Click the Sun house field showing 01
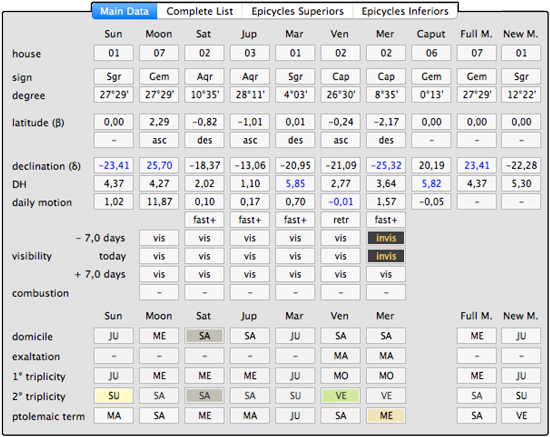This screenshot has width=550, height=437. (x=114, y=53)
